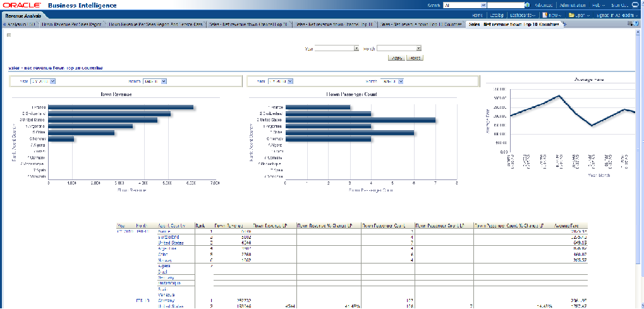644x309 pixels.
Task: Click the search go icon beside search field
Action: (528, 5)
